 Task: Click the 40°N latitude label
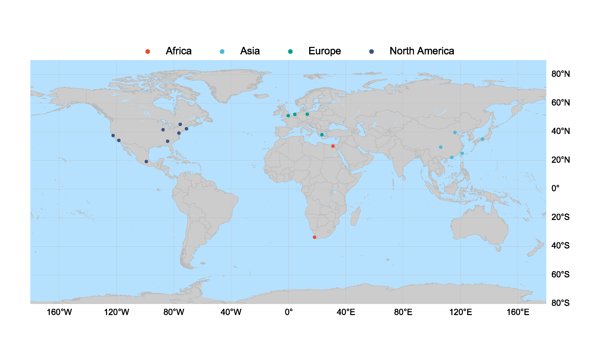pos(561,131)
